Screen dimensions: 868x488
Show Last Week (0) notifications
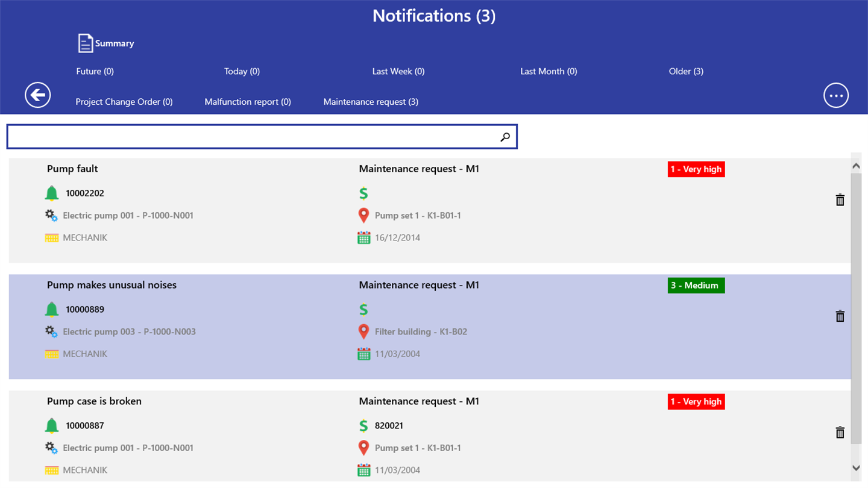(398, 71)
